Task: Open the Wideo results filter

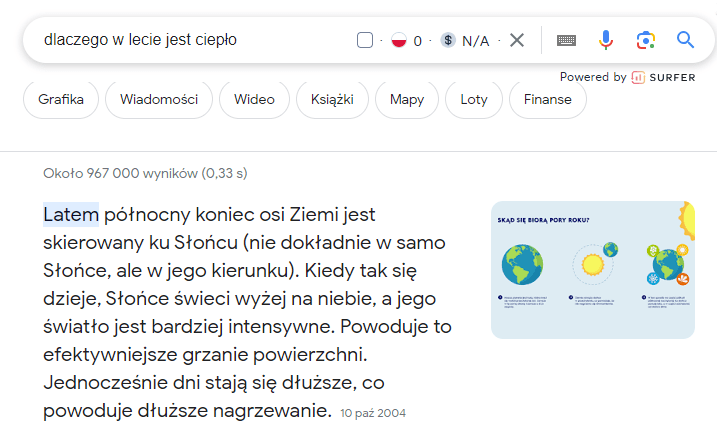Action: coord(254,99)
